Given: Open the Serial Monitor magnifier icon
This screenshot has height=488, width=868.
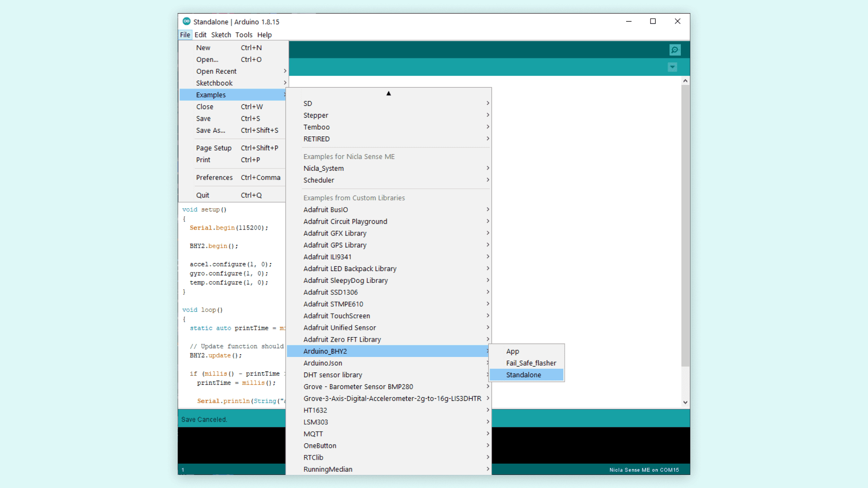Looking at the screenshot, I should coord(675,50).
